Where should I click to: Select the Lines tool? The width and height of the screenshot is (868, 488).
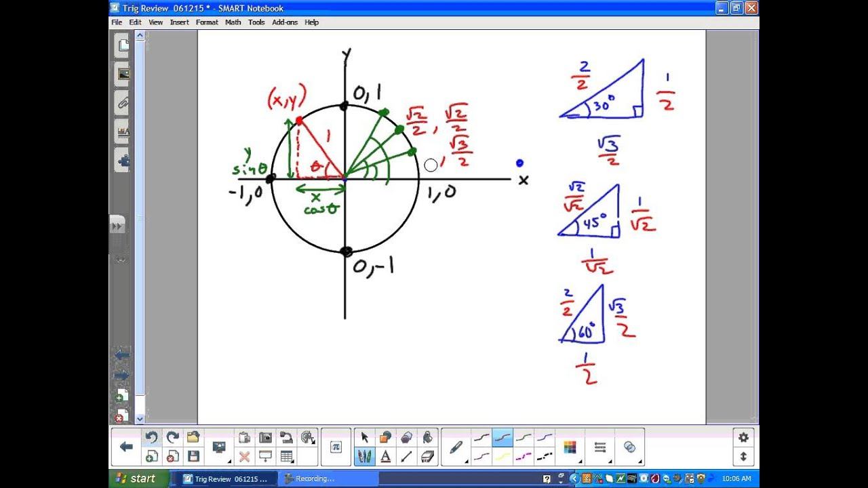pos(406,456)
